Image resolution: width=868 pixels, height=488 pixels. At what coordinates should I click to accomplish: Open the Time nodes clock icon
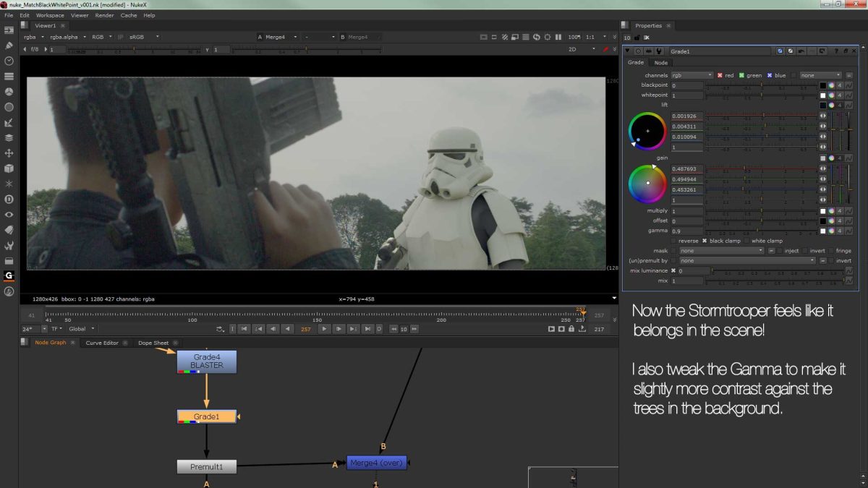(x=9, y=61)
